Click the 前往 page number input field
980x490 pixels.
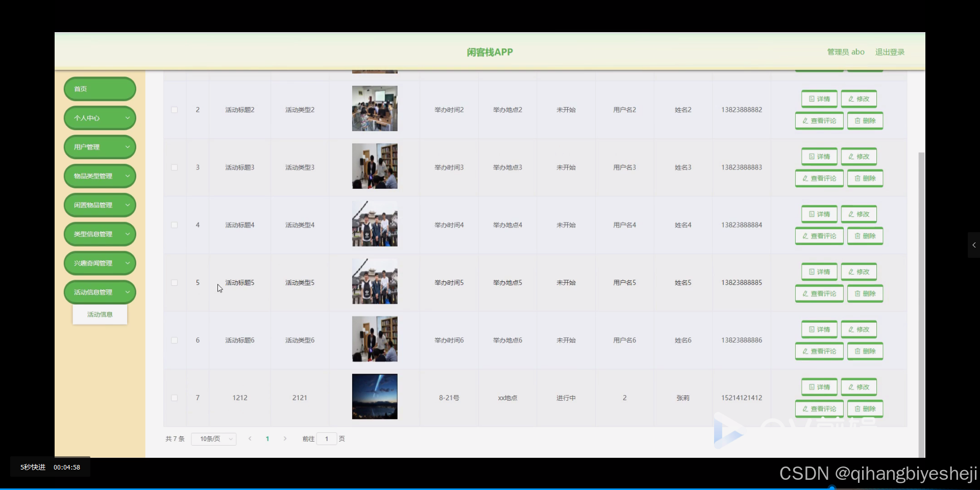point(325,438)
